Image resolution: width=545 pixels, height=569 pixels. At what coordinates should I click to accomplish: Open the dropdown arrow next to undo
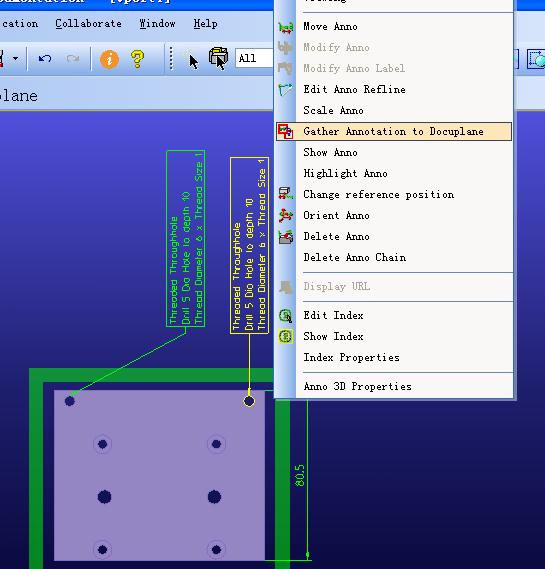click(16, 58)
